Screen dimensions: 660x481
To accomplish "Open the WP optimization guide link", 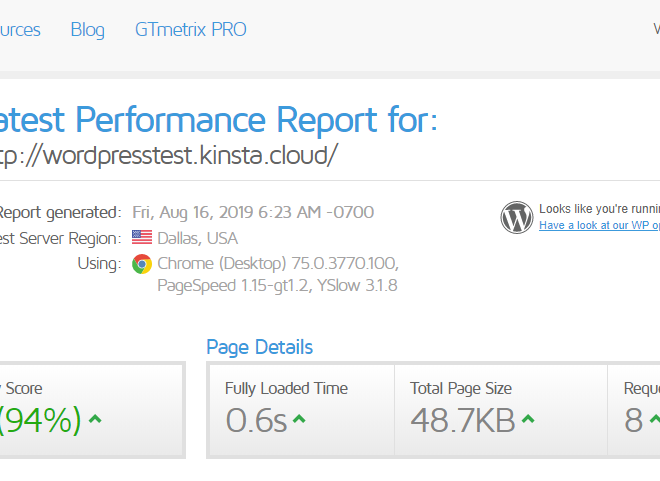I will 599,226.
